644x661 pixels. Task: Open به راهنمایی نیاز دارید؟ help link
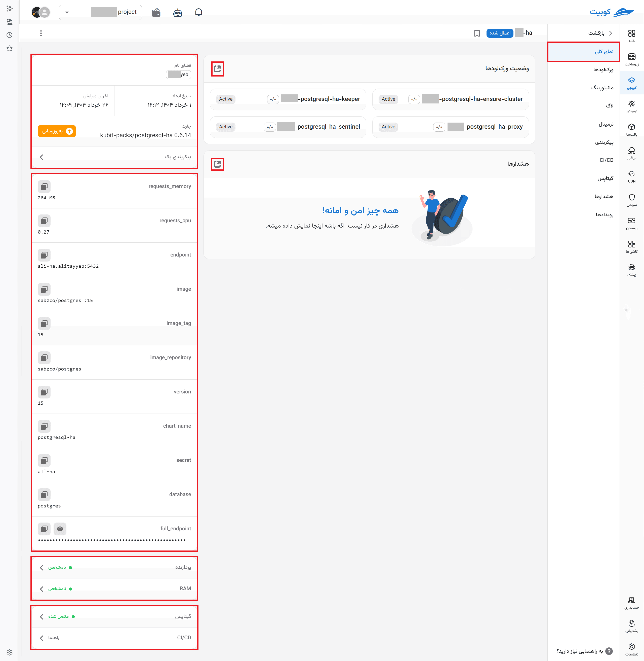[584, 651]
